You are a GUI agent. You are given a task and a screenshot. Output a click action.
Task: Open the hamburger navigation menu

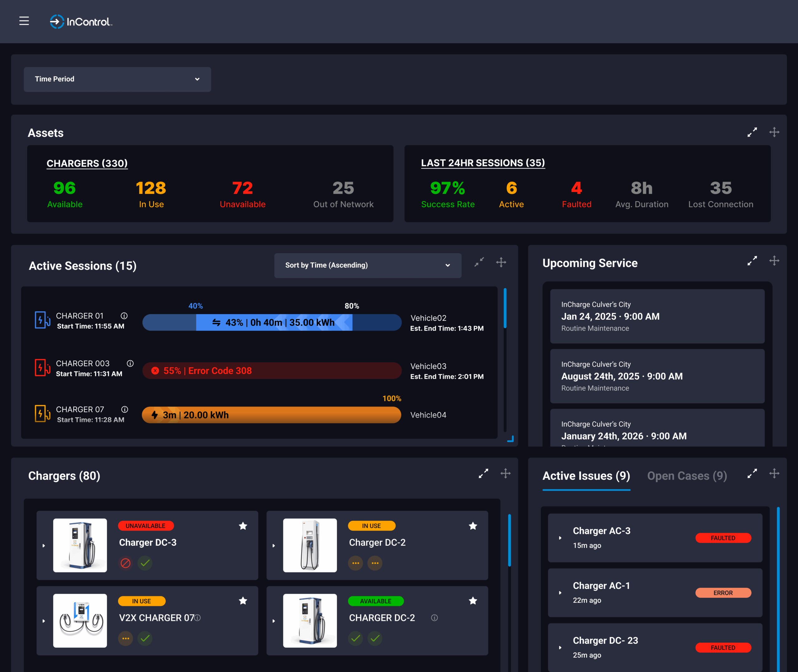[x=24, y=21]
